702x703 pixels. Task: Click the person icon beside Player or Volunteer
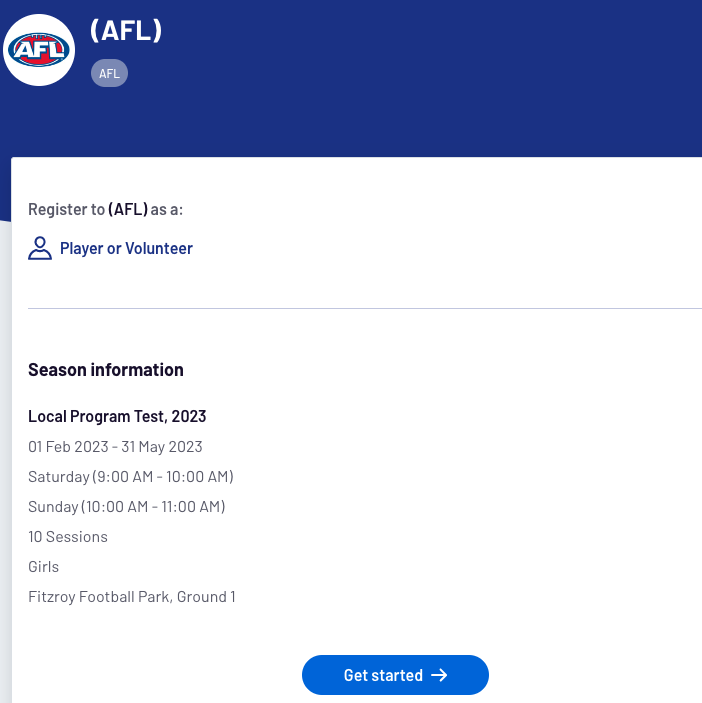(40, 249)
